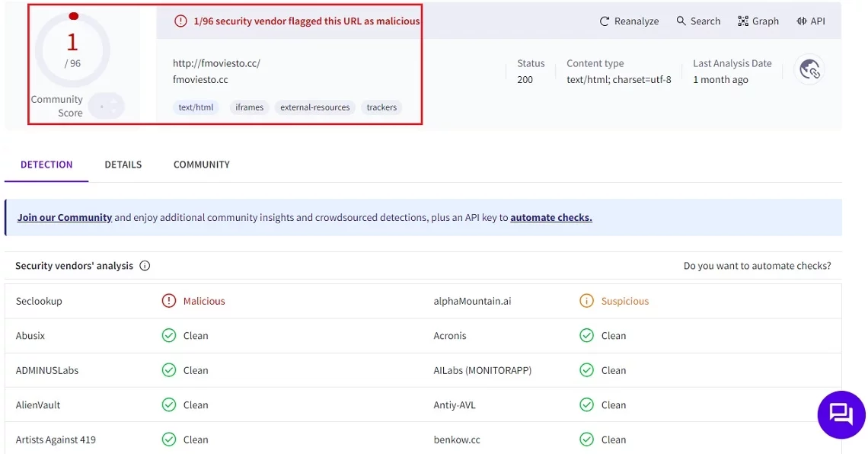This screenshot has height=454, width=868.
Task: Click the Seclookup vendor name
Action: 39,301
